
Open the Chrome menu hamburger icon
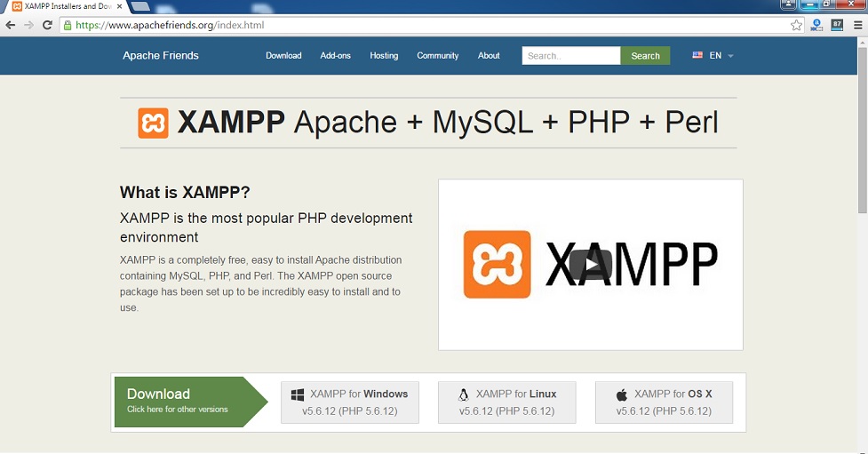coord(857,25)
